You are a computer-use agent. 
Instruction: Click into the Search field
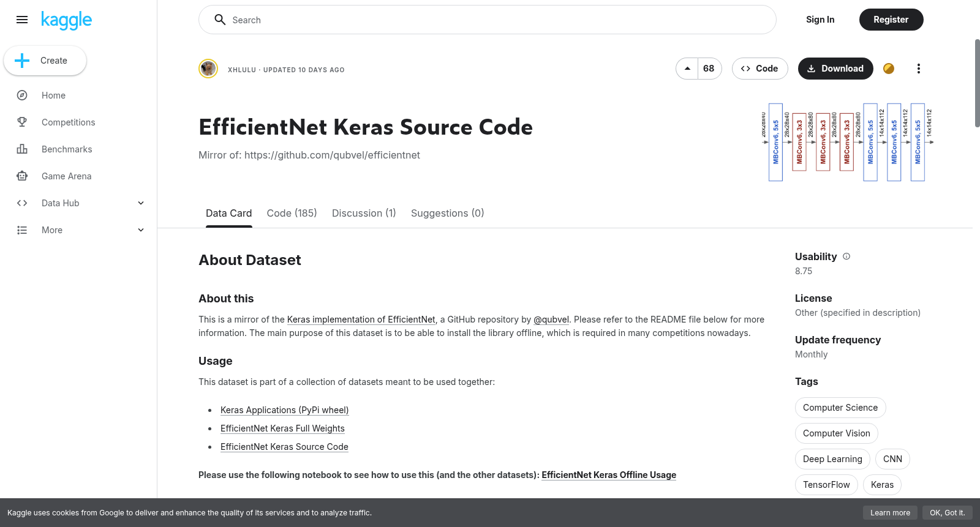[488, 20]
